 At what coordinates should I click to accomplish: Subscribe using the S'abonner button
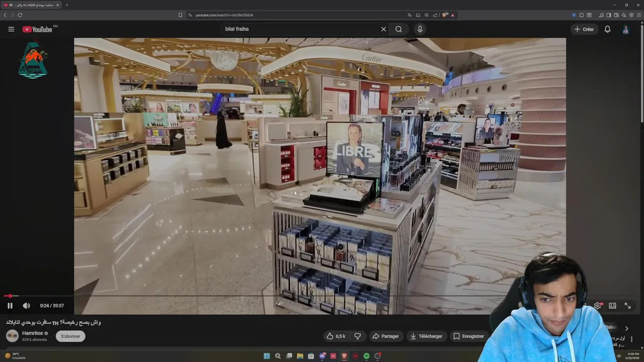tap(70, 336)
